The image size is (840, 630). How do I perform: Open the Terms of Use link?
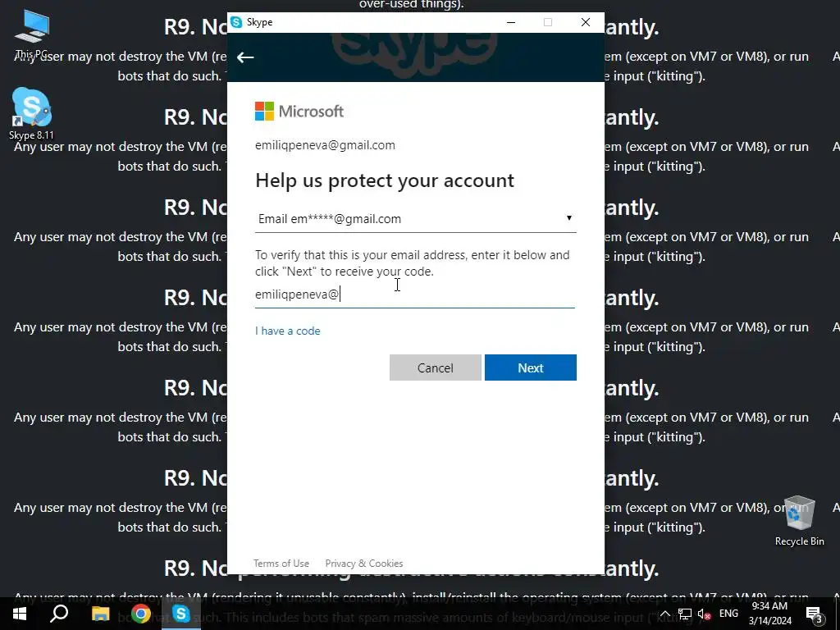[x=281, y=563]
